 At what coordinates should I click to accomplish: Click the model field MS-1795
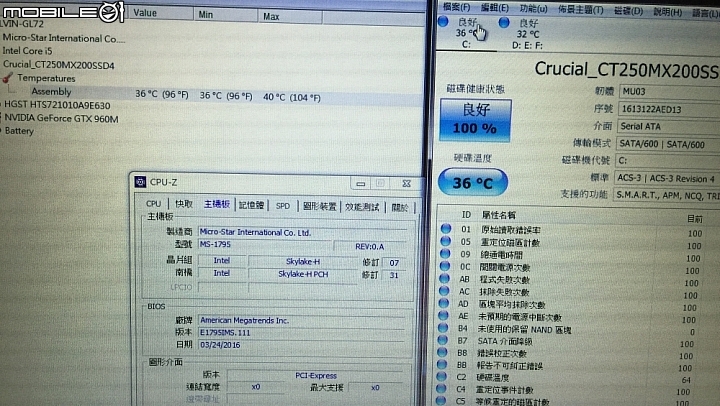point(264,244)
